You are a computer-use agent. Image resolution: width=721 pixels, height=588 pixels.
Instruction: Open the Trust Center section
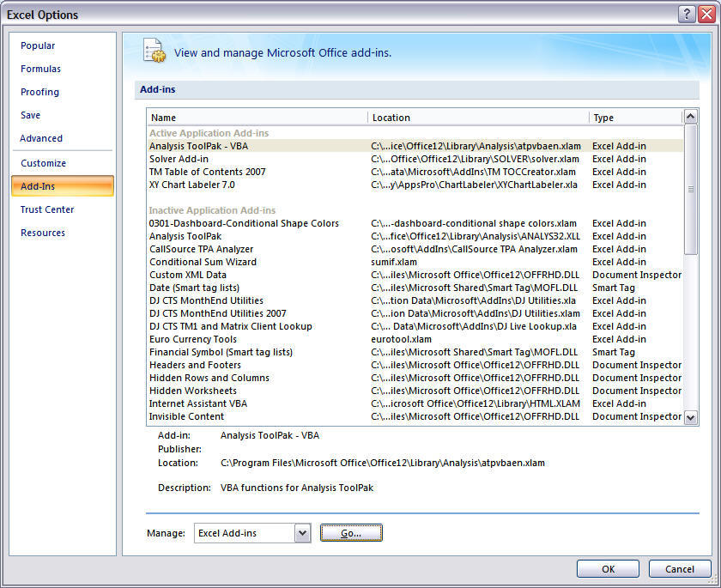click(x=47, y=209)
